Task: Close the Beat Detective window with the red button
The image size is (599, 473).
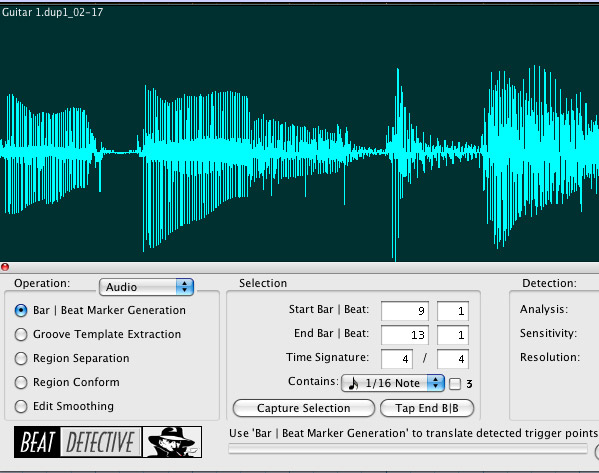Action: click(5, 267)
